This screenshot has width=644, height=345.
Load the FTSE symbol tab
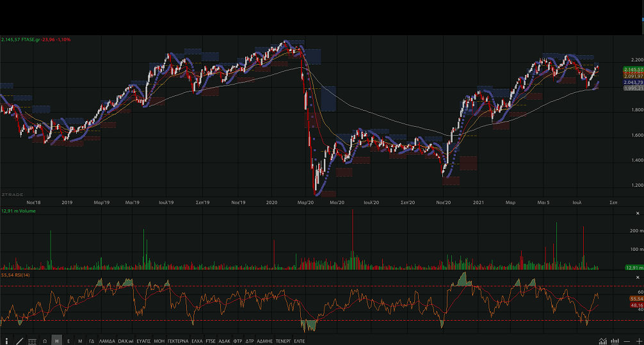211,341
